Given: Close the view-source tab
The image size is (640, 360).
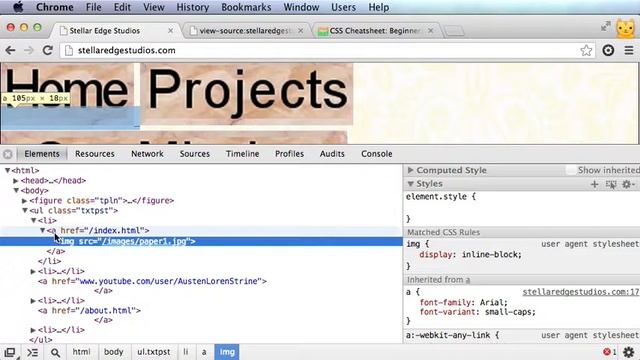Looking at the screenshot, I should (300, 31).
